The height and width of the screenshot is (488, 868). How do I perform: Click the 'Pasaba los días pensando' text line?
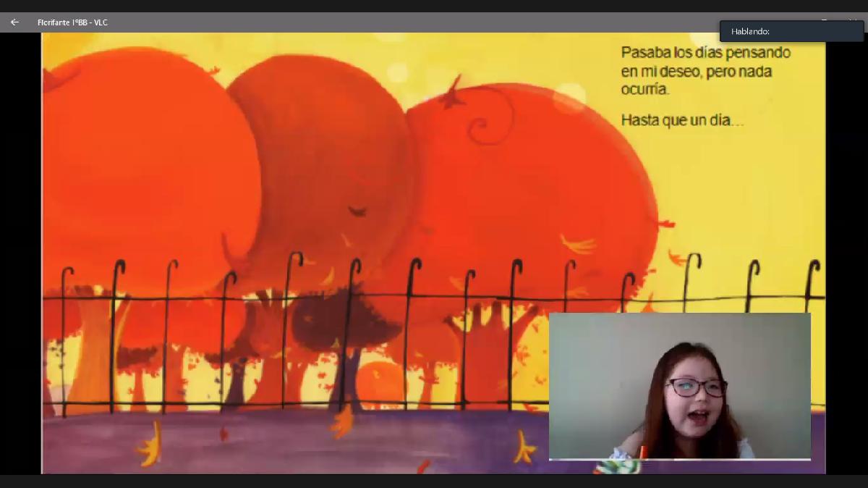(x=705, y=53)
